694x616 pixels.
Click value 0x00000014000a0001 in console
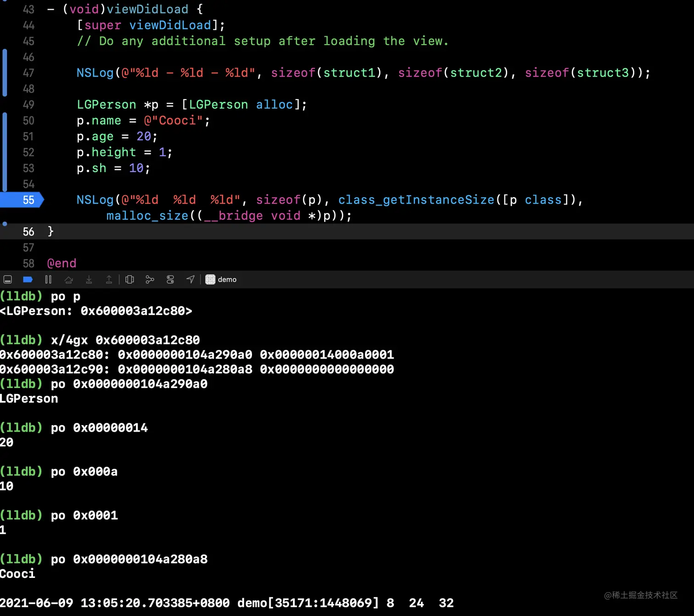tap(327, 355)
